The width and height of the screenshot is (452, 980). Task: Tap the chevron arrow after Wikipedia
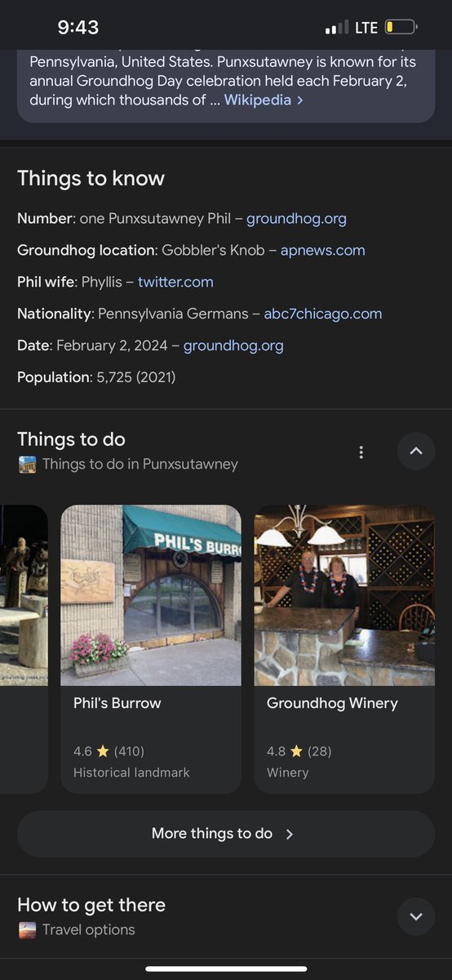[300, 100]
